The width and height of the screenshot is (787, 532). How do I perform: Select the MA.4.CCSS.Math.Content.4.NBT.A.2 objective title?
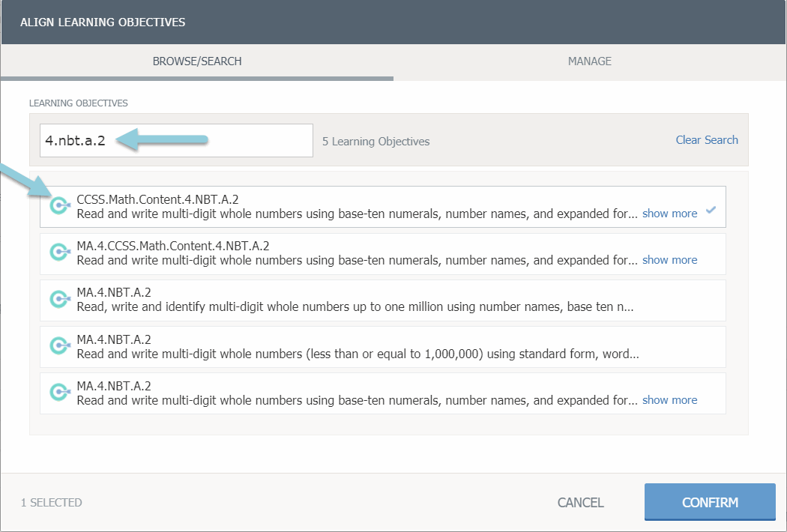[172, 246]
